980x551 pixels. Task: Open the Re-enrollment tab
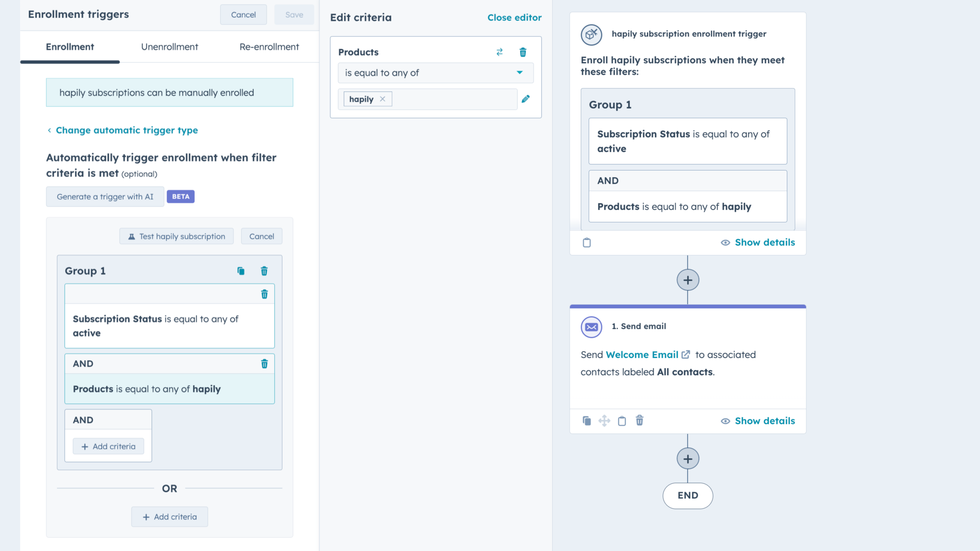click(x=269, y=47)
